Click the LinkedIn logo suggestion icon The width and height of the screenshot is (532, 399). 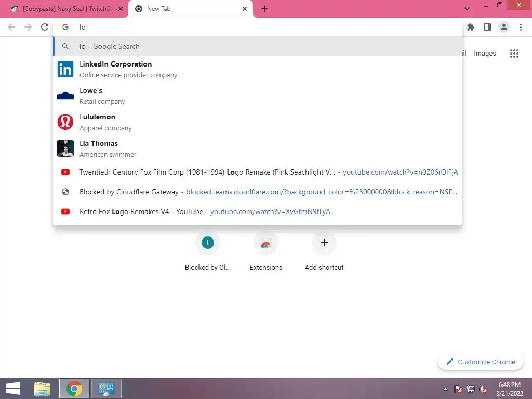point(65,69)
